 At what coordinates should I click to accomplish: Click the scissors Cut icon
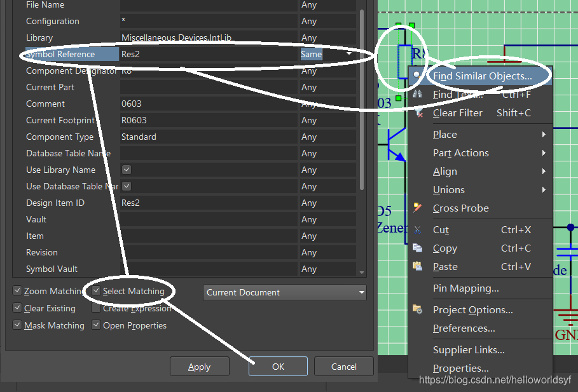pos(418,230)
